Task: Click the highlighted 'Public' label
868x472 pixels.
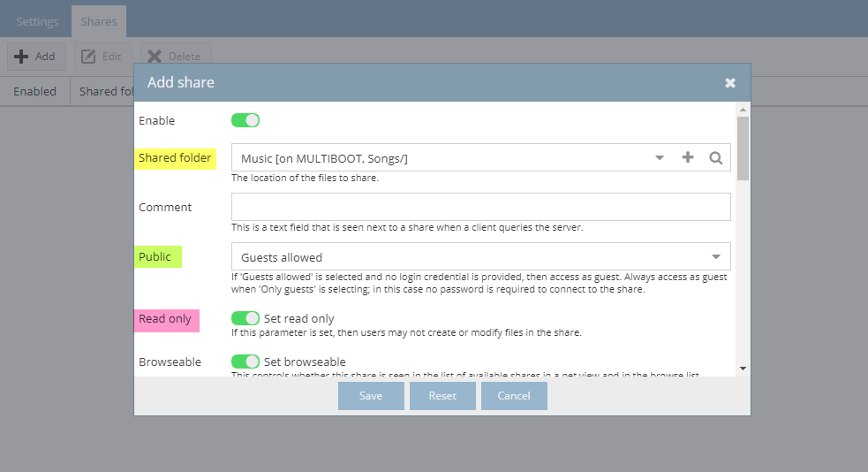Action: [x=155, y=256]
